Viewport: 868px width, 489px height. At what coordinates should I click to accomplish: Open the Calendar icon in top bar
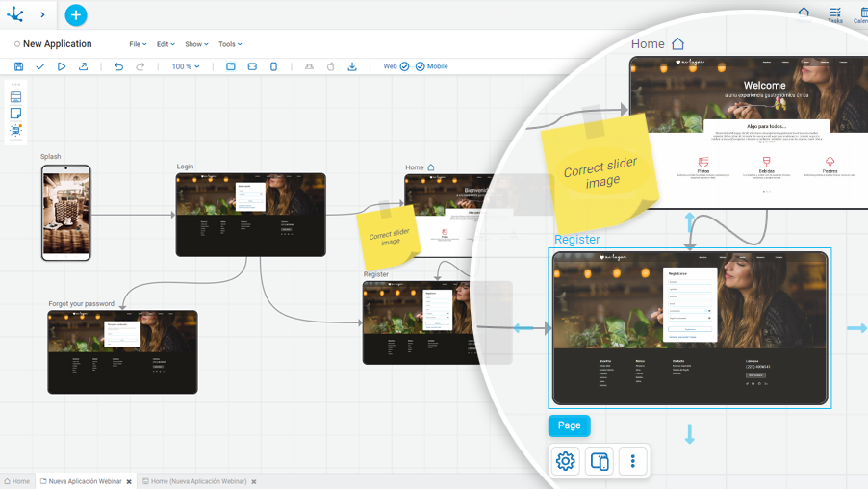tap(861, 13)
